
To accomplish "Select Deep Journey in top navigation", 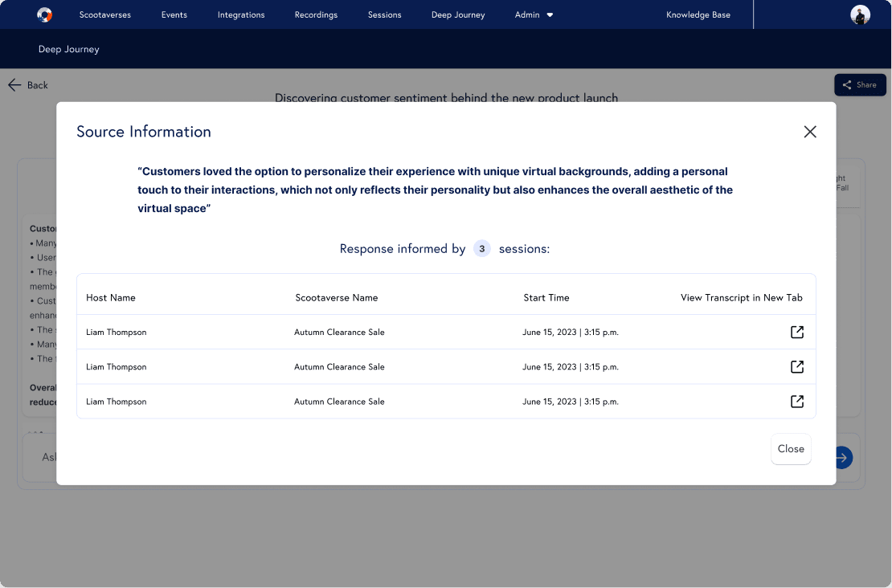I will (458, 14).
